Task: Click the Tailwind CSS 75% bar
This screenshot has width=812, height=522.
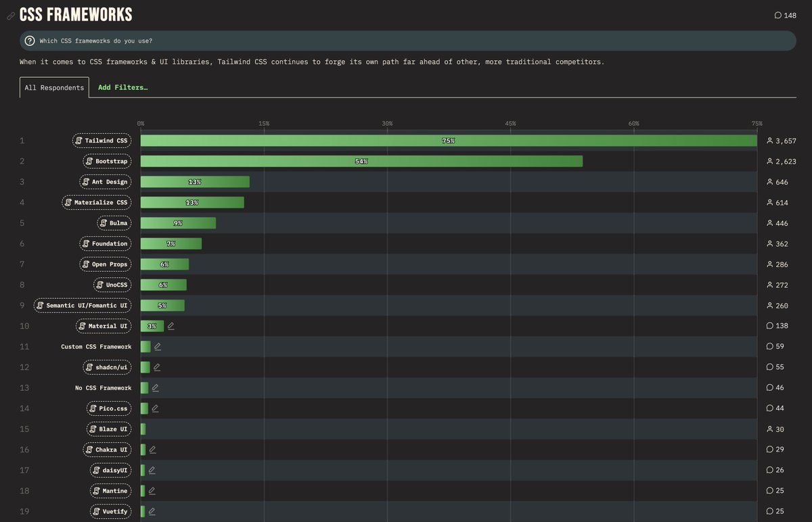Action: [x=449, y=141]
